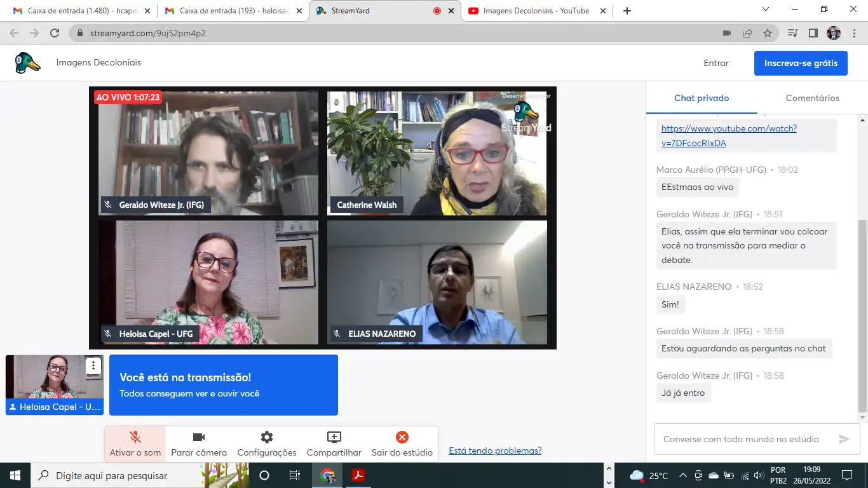Screen dimensions: 868x488
Task: Click Compartilhar screen share icon
Action: [x=334, y=444]
